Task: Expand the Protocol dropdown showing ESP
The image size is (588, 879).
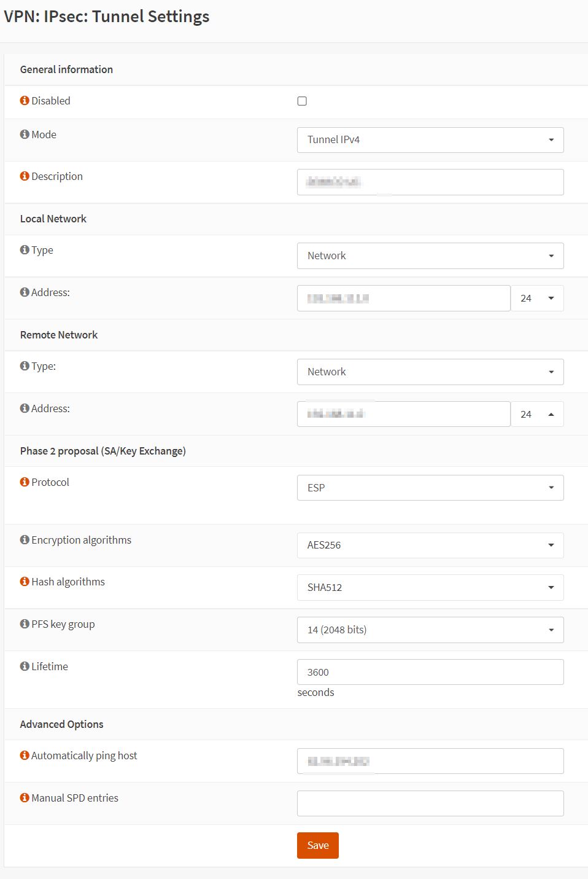Action: click(430, 488)
